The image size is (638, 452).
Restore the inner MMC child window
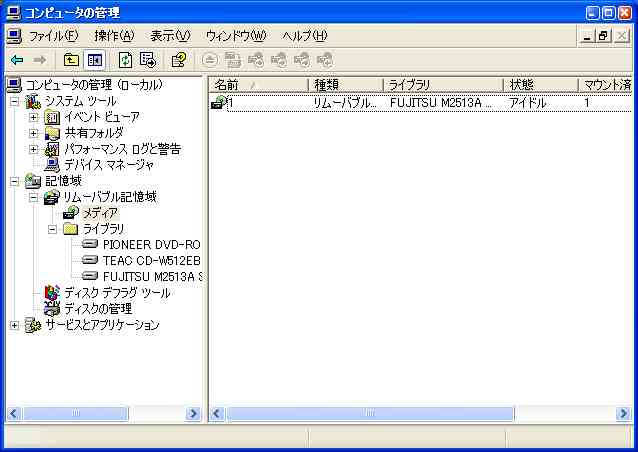click(603, 36)
